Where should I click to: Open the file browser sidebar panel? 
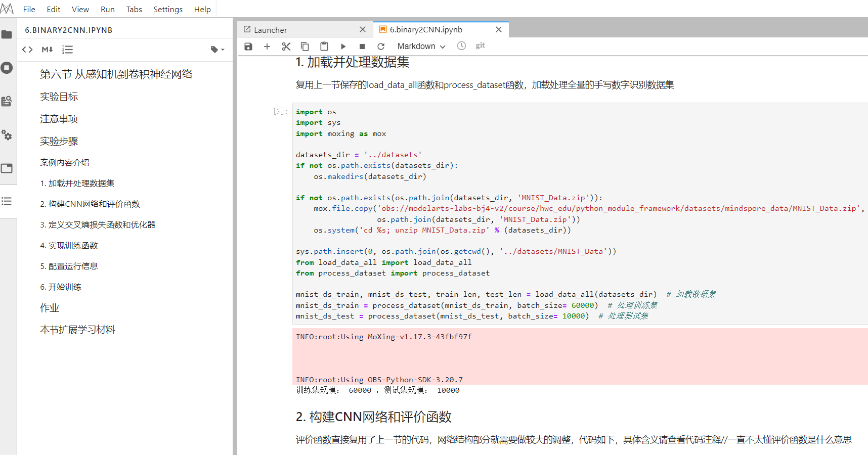(7, 34)
